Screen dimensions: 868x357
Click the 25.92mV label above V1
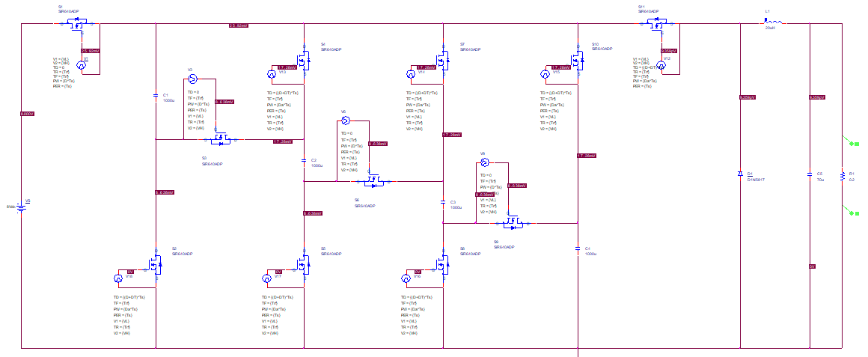tap(90, 51)
